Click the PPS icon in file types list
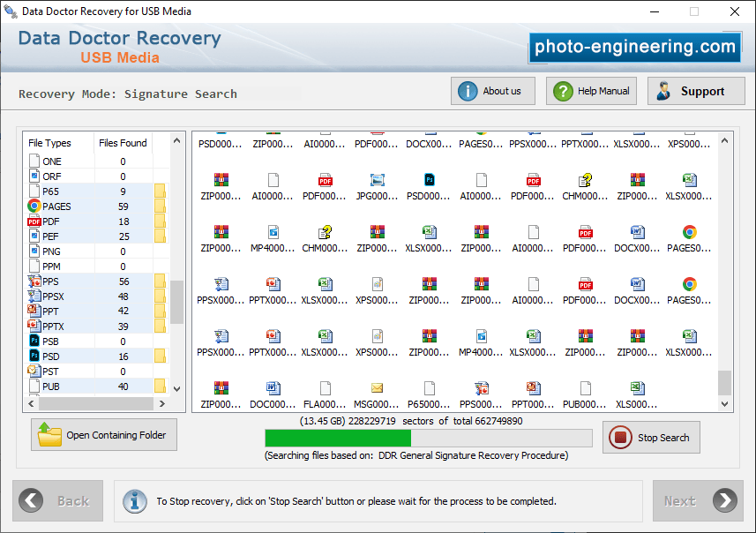This screenshot has height=533, width=756. click(34, 282)
